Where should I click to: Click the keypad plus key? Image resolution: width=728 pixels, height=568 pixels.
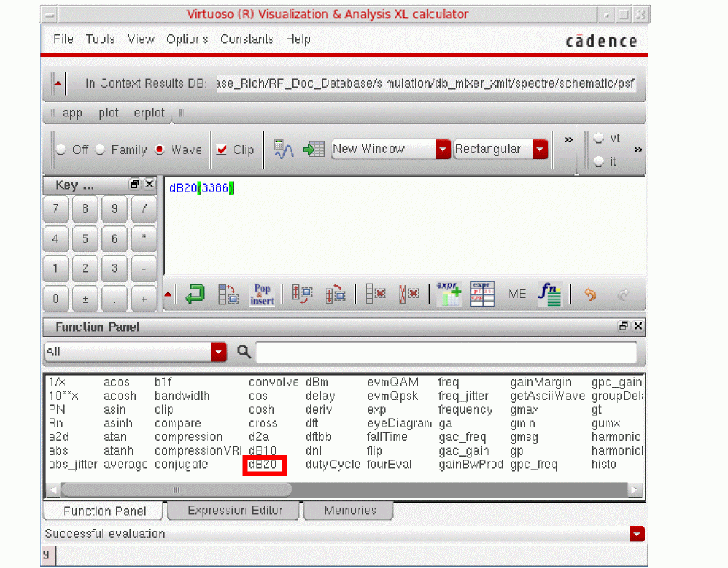(144, 299)
